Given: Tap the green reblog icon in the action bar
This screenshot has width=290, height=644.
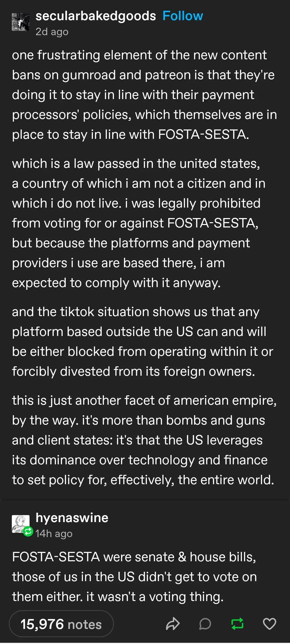Looking at the screenshot, I should (237, 624).
